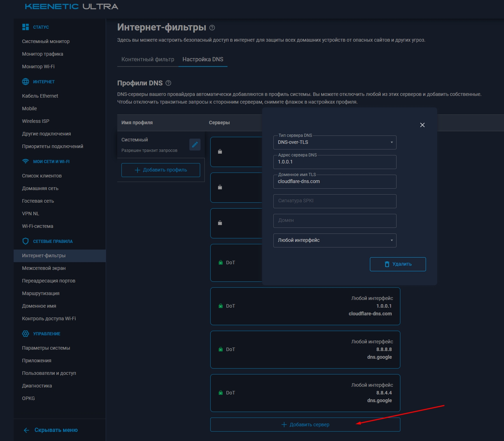
Task: Switch to the Контентный фильтр tab
Action: tap(147, 59)
